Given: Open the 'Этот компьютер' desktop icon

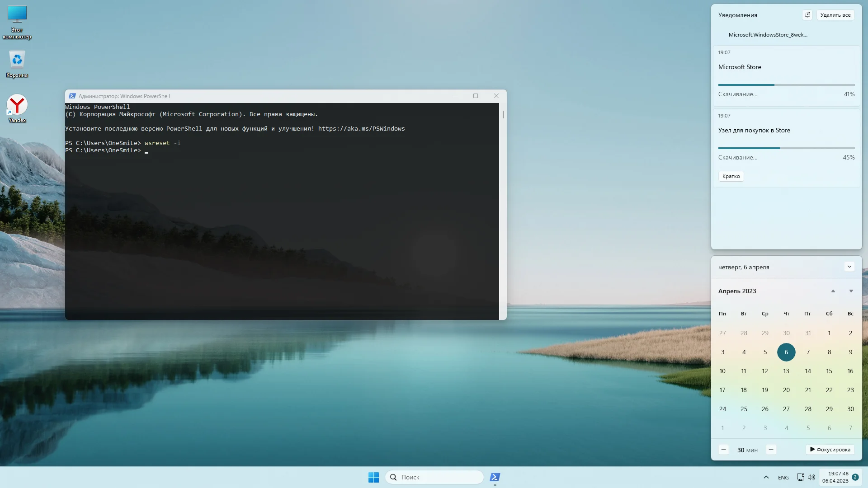Looking at the screenshot, I should coord(17,15).
